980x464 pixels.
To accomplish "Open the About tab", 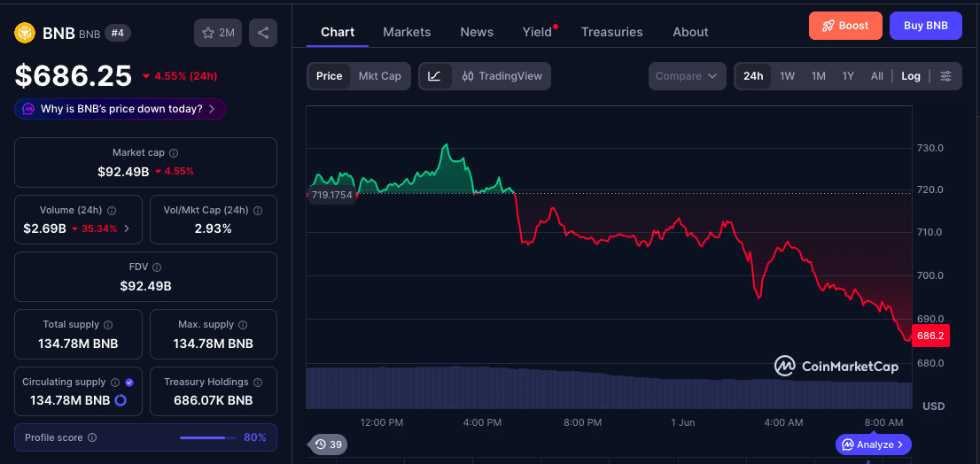I will click(x=690, y=32).
